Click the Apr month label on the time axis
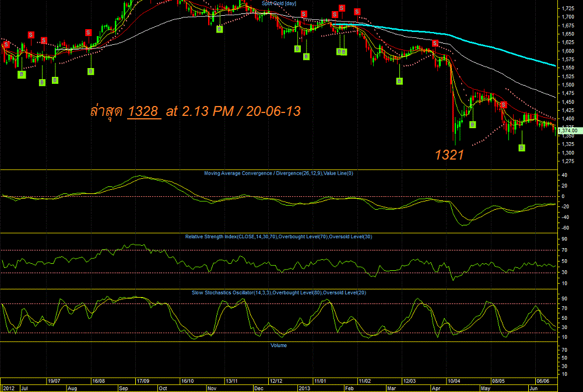 tap(436, 389)
